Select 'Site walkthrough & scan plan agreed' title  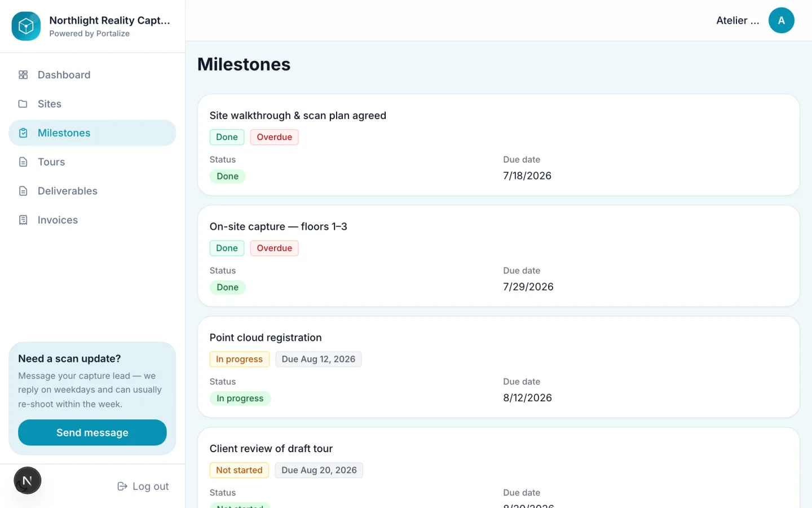(298, 116)
